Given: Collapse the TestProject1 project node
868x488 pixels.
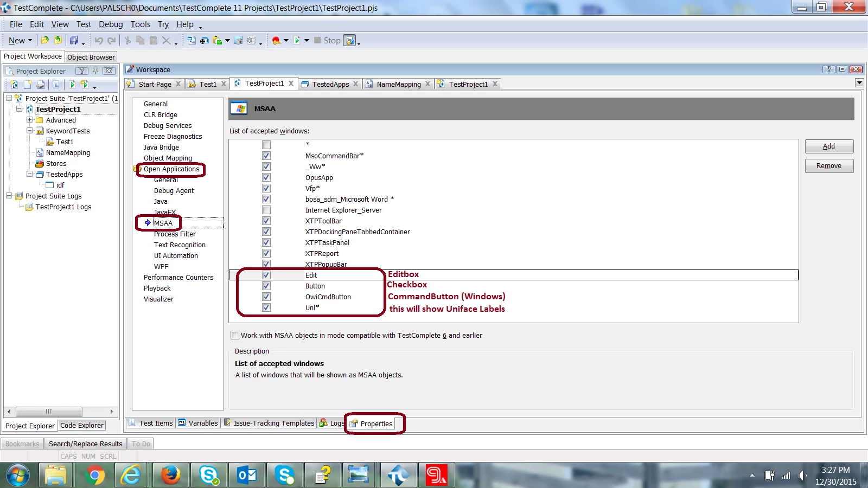Looking at the screenshot, I should 20,109.
